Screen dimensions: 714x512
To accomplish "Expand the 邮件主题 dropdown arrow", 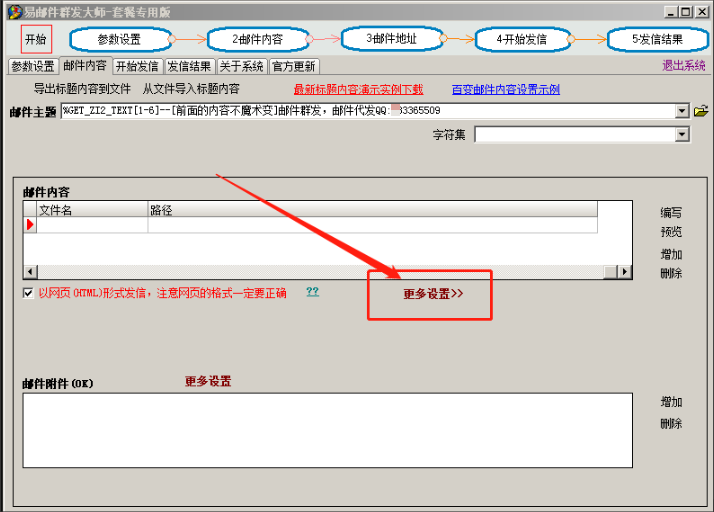I will (682, 111).
